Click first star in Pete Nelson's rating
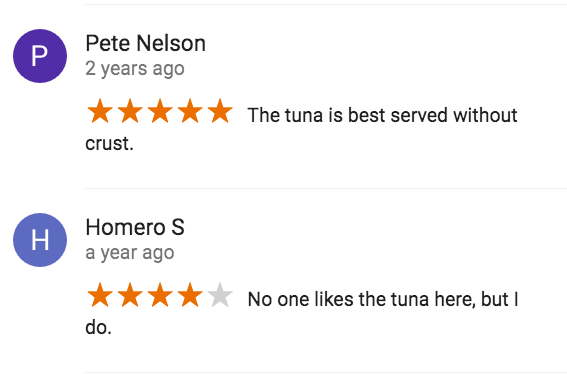This screenshot has width=567, height=374. (x=100, y=111)
